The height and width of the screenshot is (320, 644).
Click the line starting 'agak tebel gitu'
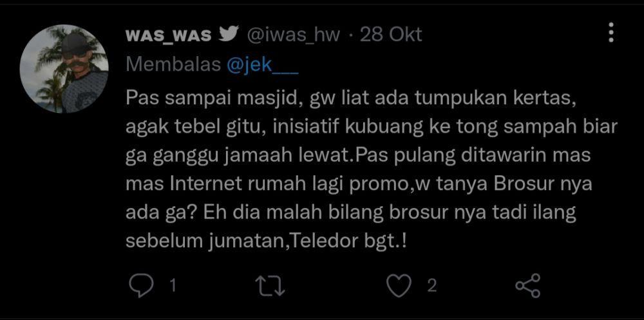click(x=372, y=127)
